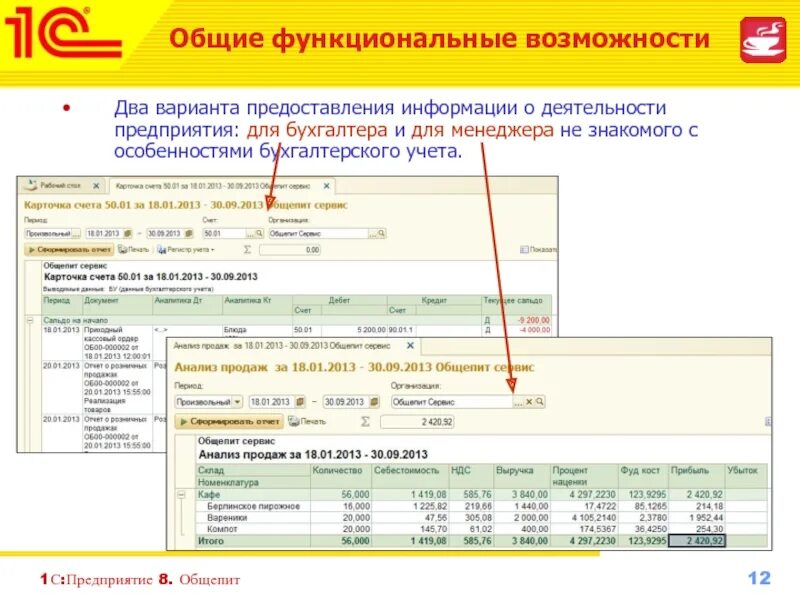
Task: Open Организация ellipsis button in Карточка счета window
Action: click(x=372, y=233)
